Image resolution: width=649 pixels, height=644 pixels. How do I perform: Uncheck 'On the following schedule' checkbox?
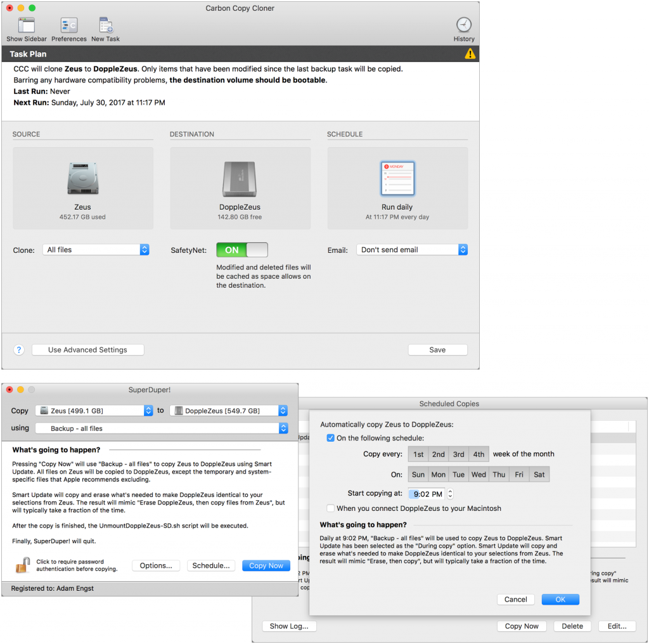coord(330,438)
